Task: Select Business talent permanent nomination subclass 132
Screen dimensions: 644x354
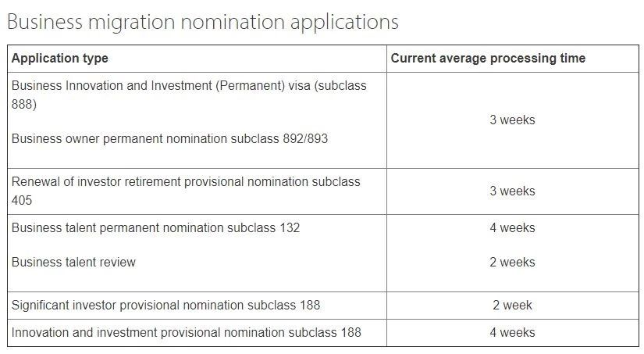Action: pyautogui.click(x=155, y=228)
